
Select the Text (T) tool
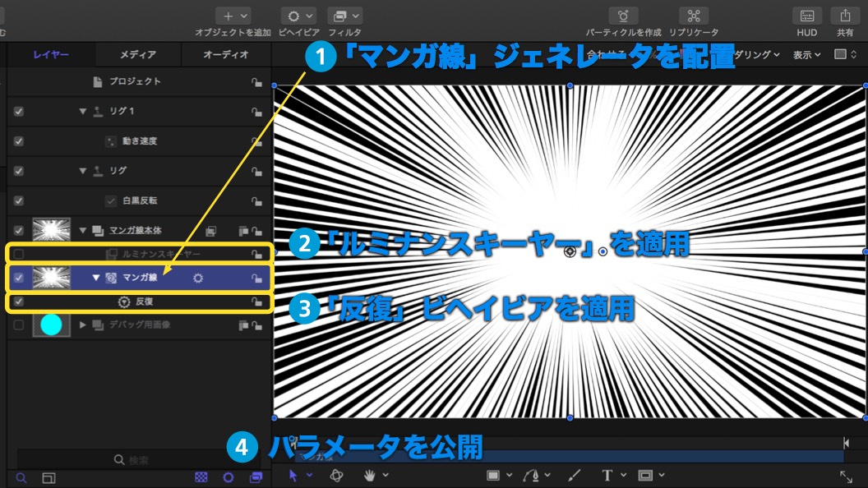[x=607, y=476]
